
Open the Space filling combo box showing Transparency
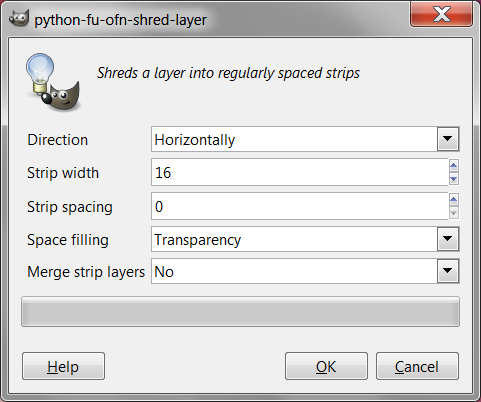(x=305, y=239)
